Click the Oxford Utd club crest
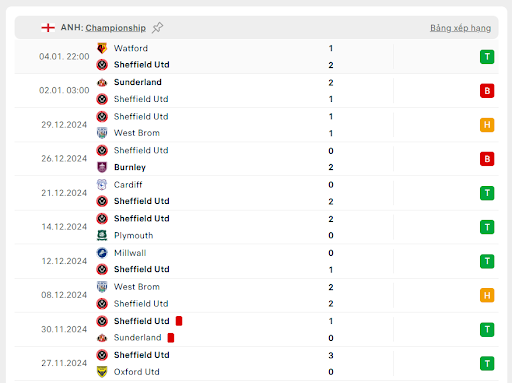Viewport: 512px width, 383px height. 102,372
